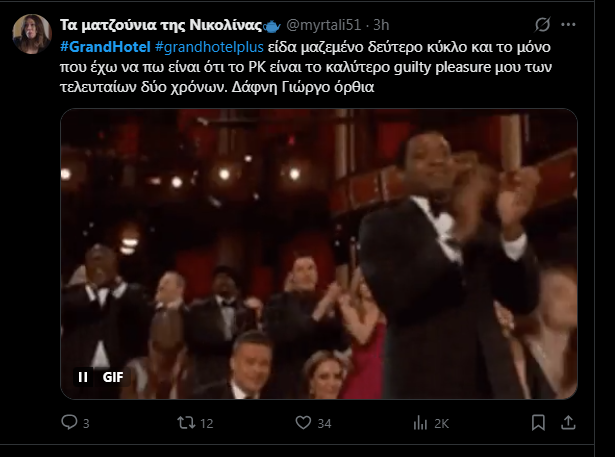The width and height of the screenshot is (615, 457).
Task: Click the GIF badge label
Action: coord(113,377)
